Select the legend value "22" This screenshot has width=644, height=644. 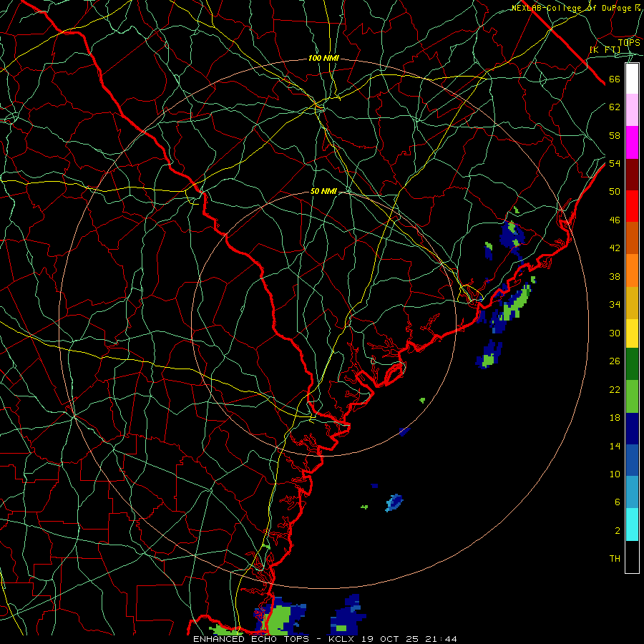point(615,390)
